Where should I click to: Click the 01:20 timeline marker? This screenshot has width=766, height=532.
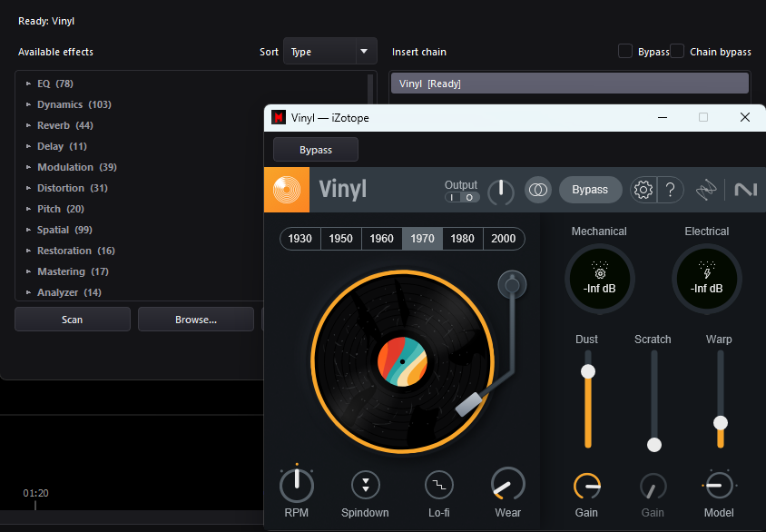pos(35,493)
